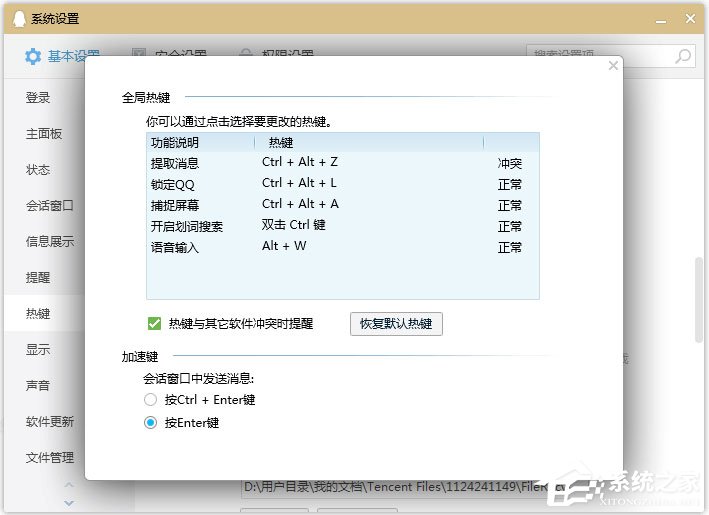Select the 提取消息 Ctrl + Alt + Z hotkey row
Image resolution: width=709 pixels, height=515 pixels.
342,162
